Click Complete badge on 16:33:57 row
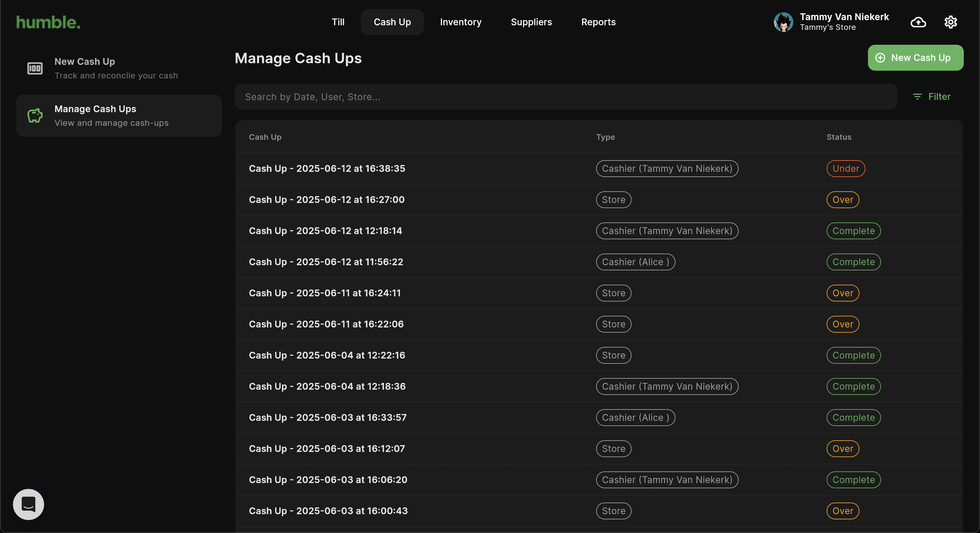 (x=853, y=418)
